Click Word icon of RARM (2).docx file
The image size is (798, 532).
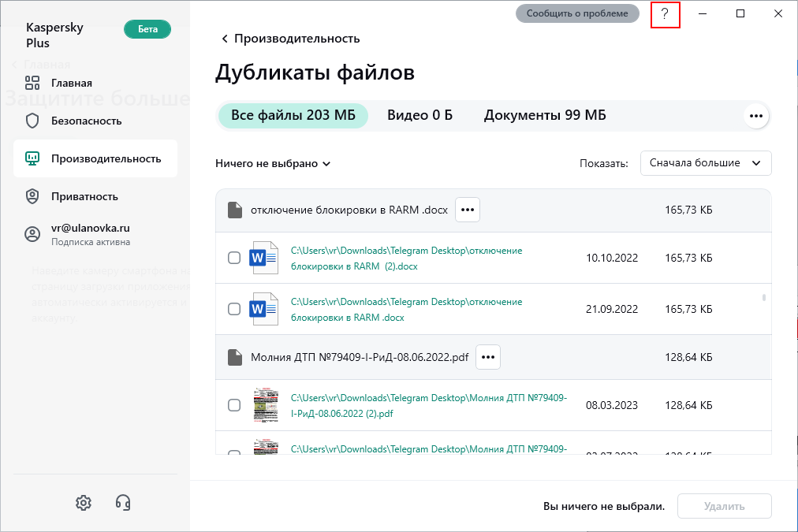point(263,258)
